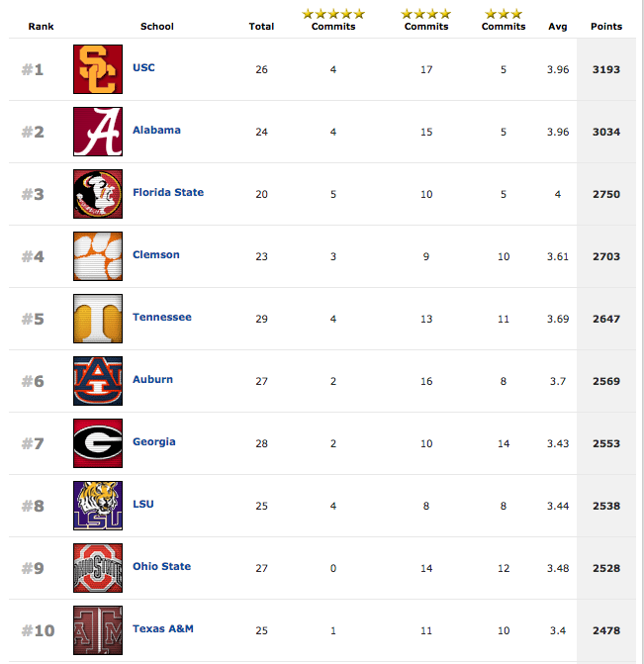The image size is (644, 664).
Task: Click the Tennessee T logo
Action: pos(98,319)
